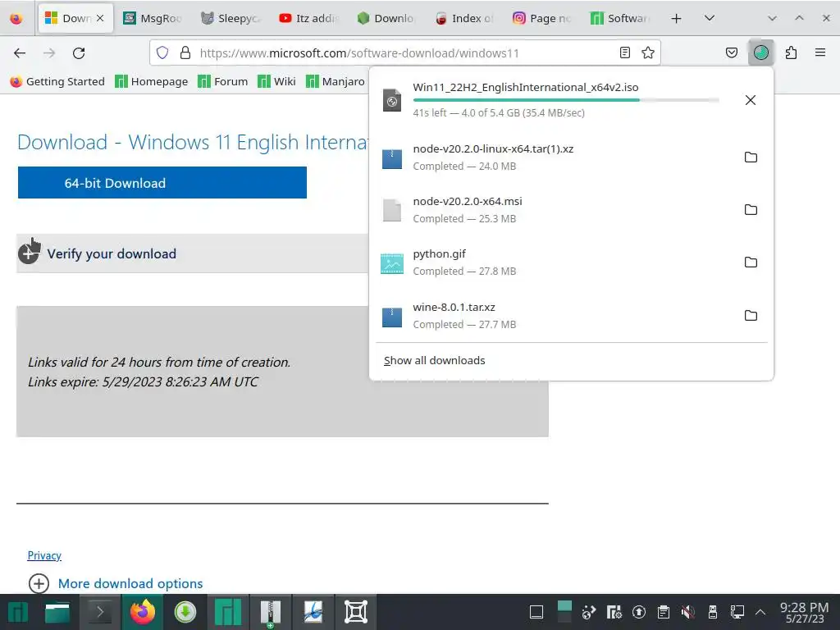
Task: Open the Manjaro bookmark
Action: coord(336,81)
